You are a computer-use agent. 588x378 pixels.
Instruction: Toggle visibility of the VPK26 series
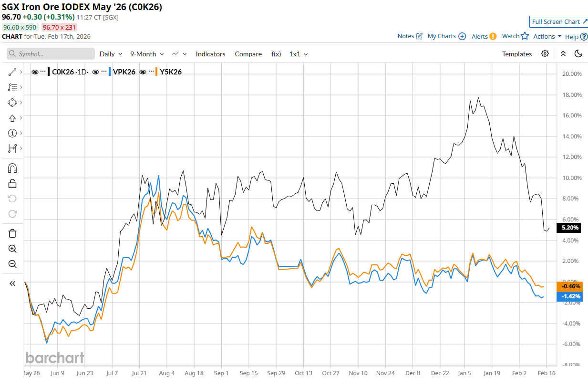[95, 72]
